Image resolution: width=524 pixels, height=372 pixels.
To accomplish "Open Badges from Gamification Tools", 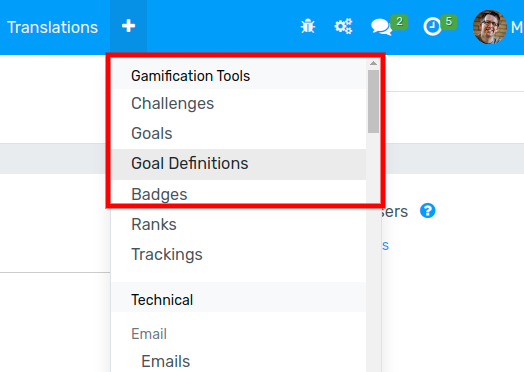I will click(239, 194).
